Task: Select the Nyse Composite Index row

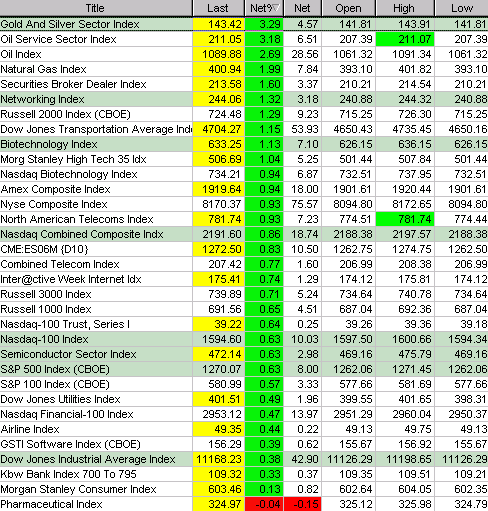Action: click(244, 204)
